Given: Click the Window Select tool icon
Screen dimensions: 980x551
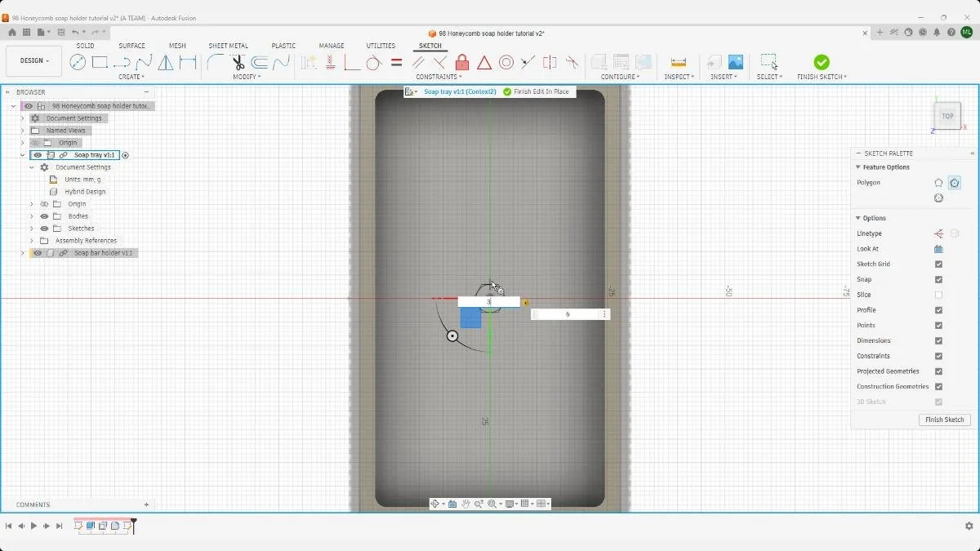Looking at the screenshot, I should coord(768,62).
